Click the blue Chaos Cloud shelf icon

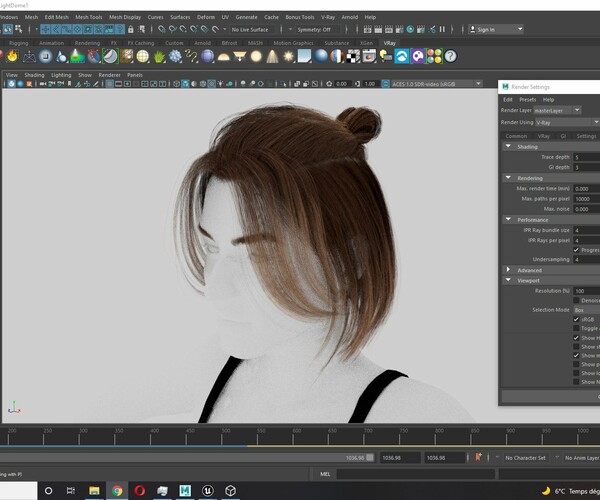click(402, 56)
